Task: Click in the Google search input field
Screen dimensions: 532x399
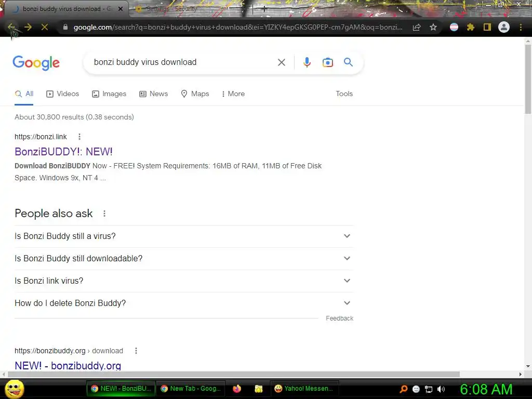Action: (183, 62)
